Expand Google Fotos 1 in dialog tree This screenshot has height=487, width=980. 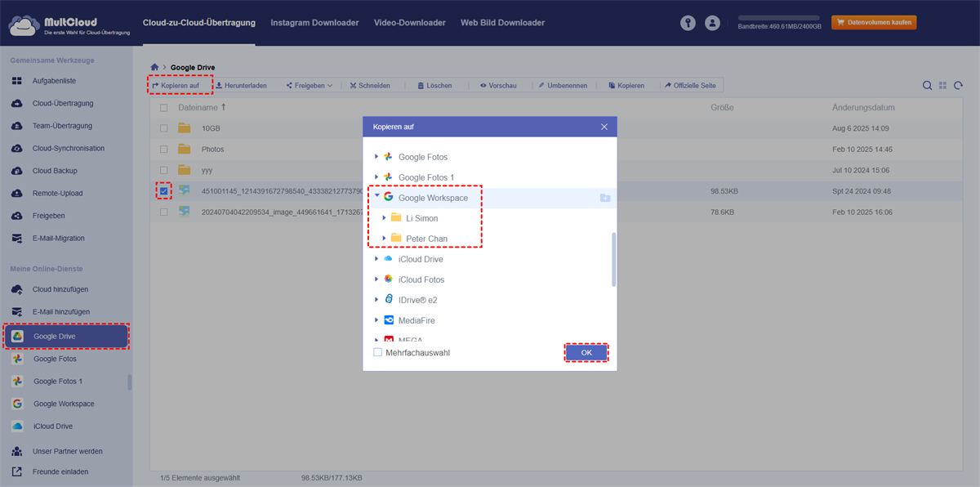(376, 177)
